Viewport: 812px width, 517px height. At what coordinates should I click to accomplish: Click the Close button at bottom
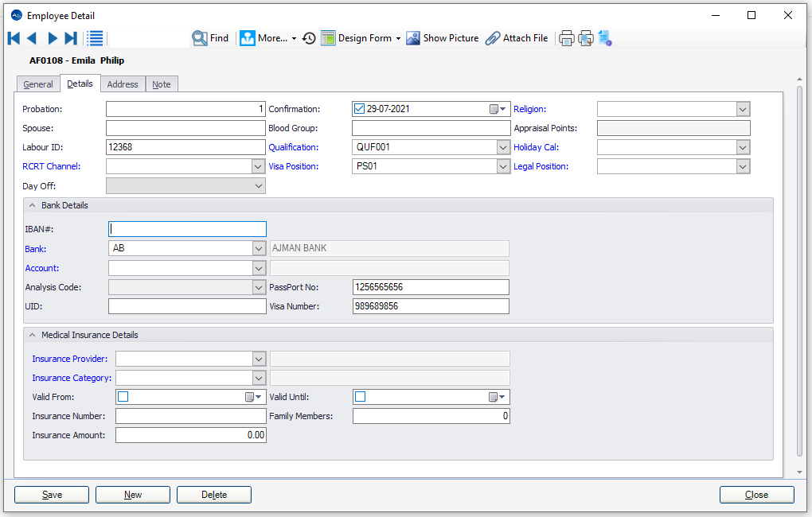click(x=756, y=495)
